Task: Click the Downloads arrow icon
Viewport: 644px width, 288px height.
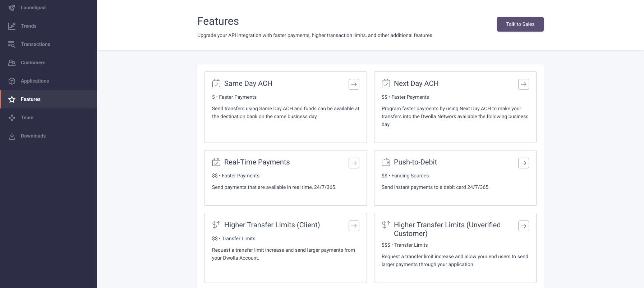Action: [12, 136]
